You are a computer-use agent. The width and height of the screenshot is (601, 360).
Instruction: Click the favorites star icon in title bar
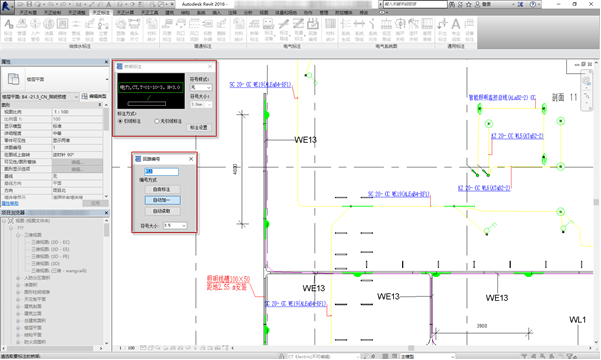pos(469,4)
